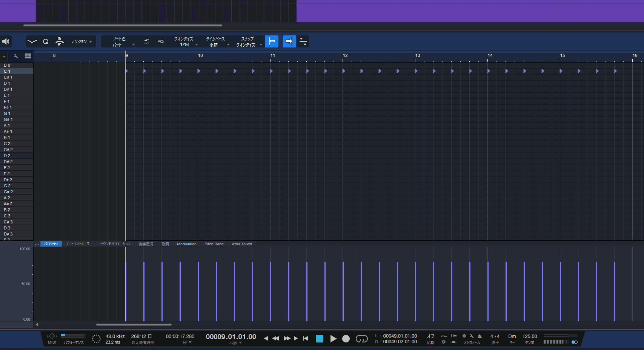Click the gear settings icon in transport

[x=444, y=342]
